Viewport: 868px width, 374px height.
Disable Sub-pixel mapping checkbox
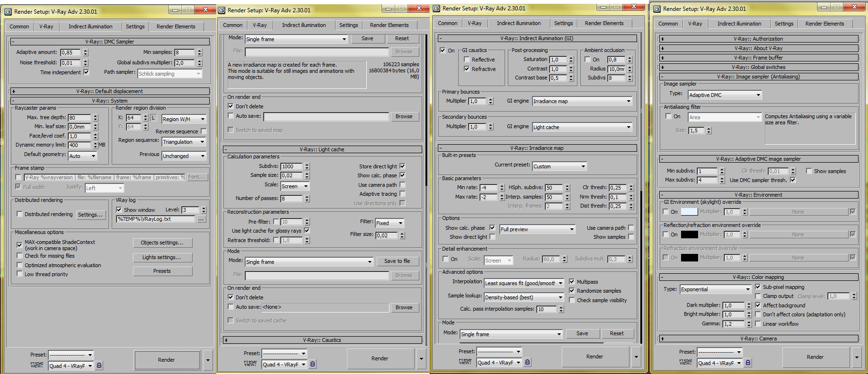pos(758,287)
